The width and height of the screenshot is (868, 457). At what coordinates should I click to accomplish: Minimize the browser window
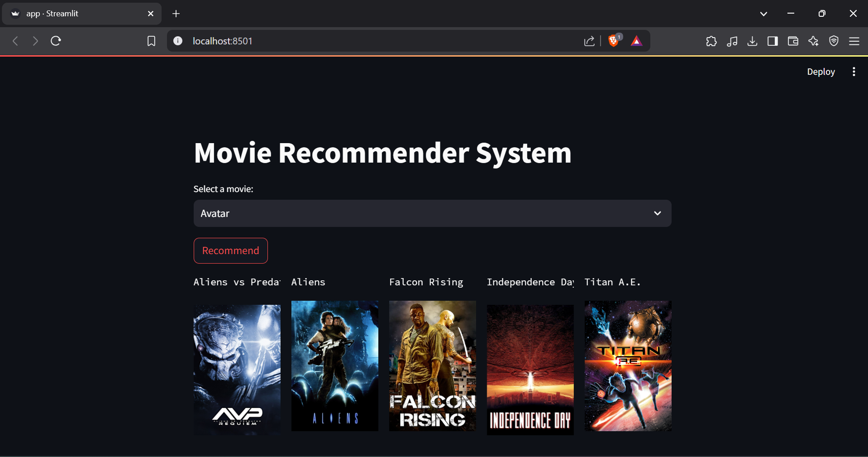(791, 14)
